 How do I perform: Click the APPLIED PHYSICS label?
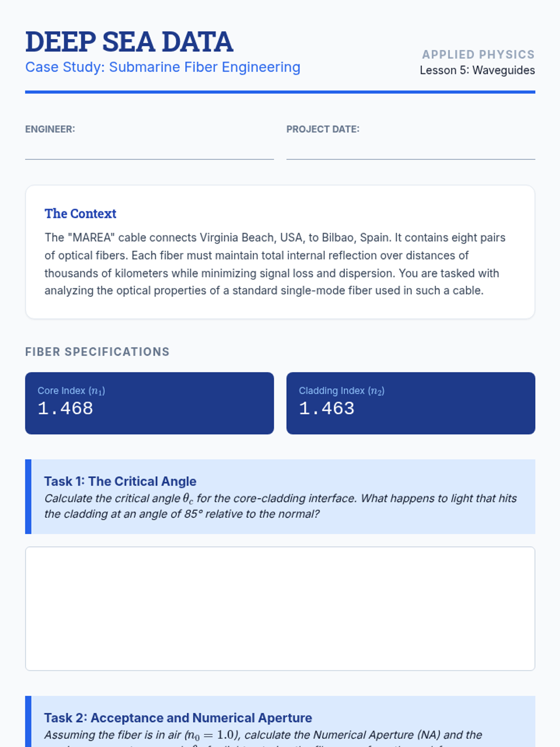pos(478,55)
